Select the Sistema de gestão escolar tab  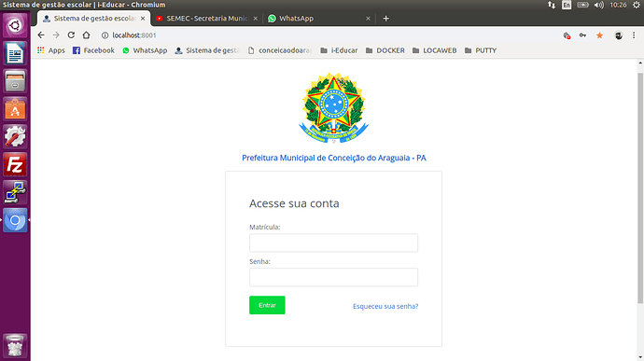(x=94, y=19)
